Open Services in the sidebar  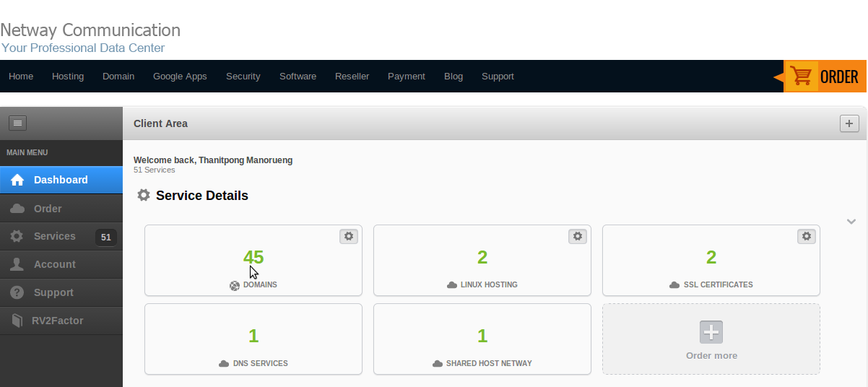pos(54,236)
